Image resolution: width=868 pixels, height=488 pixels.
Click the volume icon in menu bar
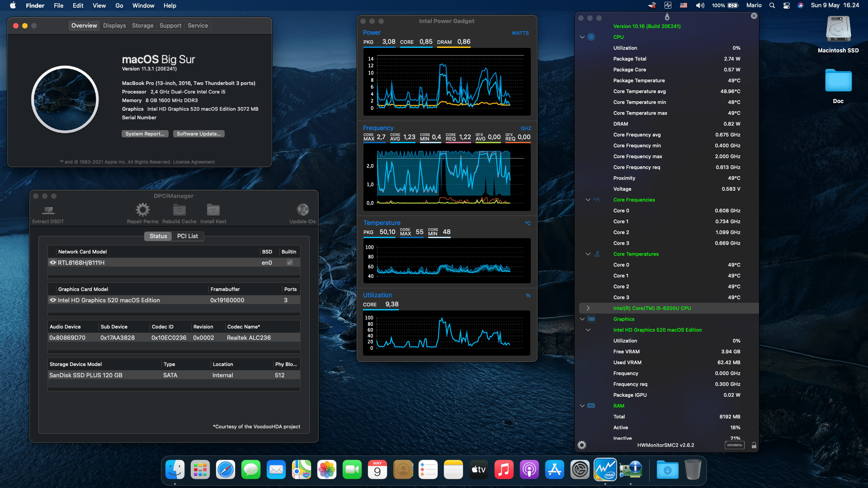click(x=700, y=5)
